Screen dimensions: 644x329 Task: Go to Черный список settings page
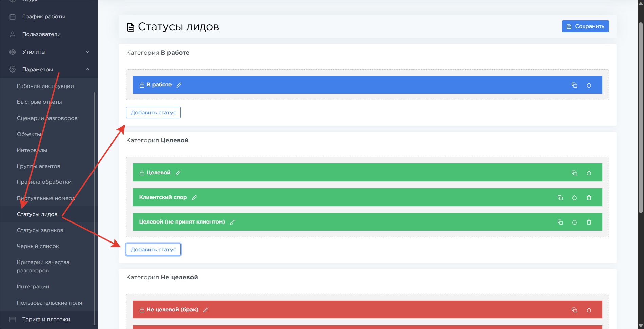[38, 246]
